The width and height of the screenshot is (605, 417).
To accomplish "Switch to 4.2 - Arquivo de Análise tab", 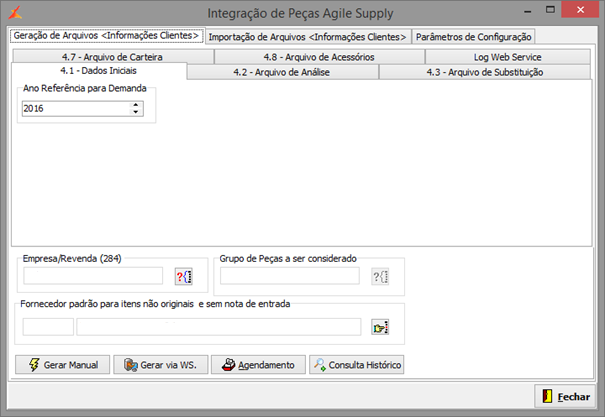I will point(282,72).
